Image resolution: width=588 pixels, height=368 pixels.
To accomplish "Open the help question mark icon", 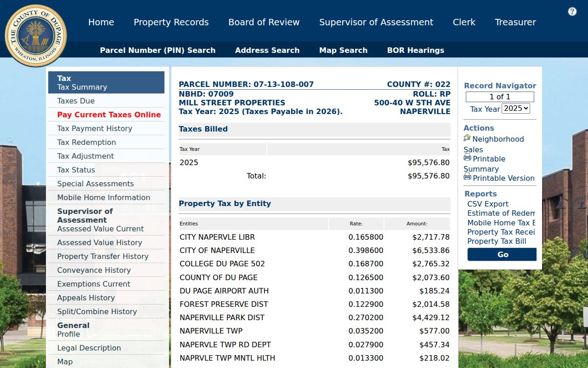I will [x=572, y=11].
